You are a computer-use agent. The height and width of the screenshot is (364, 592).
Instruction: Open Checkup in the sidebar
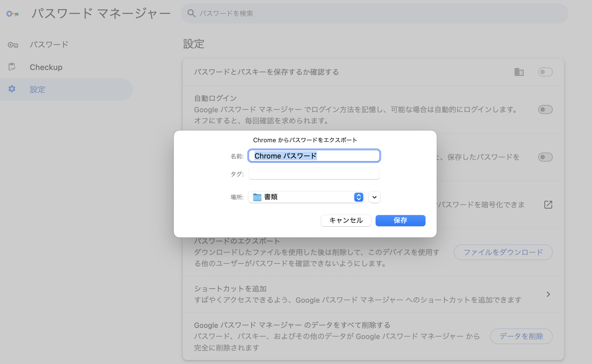click(66, 67)
